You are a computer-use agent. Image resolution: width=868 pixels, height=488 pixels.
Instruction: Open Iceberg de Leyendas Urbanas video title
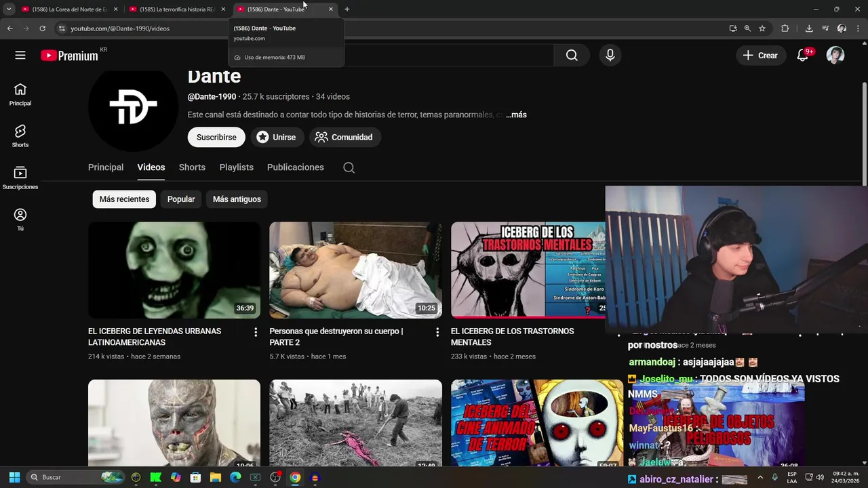(x=155, y=337)
